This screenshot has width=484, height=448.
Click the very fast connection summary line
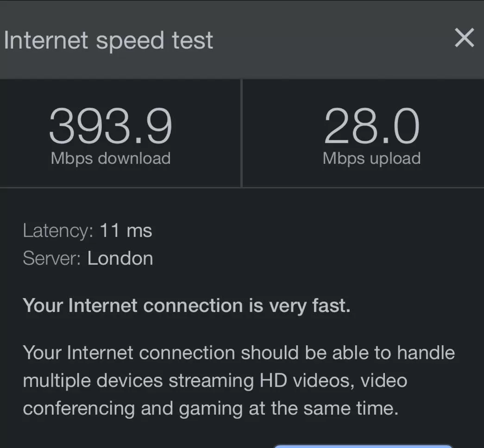(x=186, y=306)
